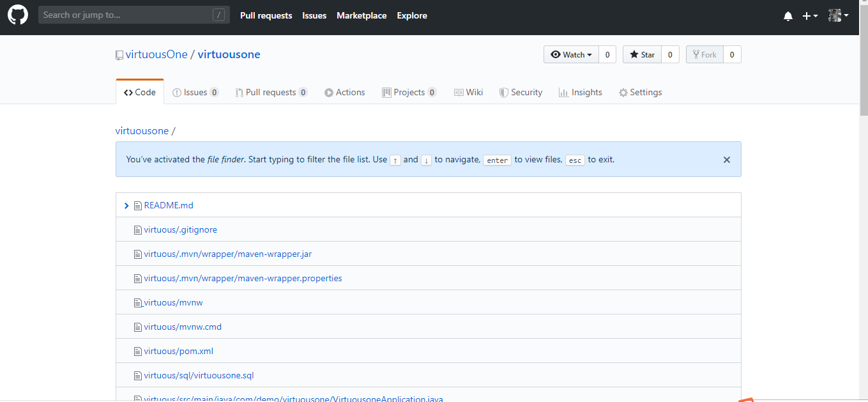Click the esc key hint in banner

pos(575,160)
